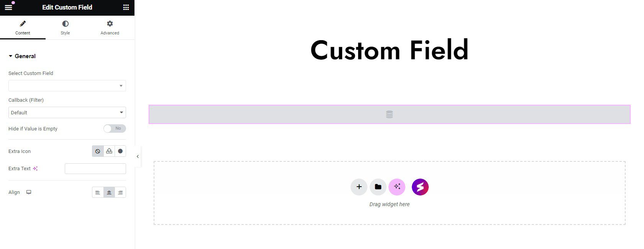
Task: Open the Icon Library for Extra Icon
Action: 120,151
